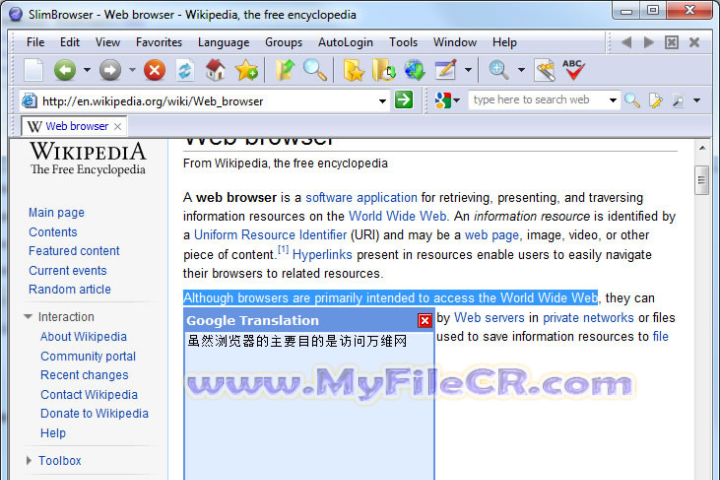Viewport: 720px width, 480px height.
Task: Open the Donate to Wikipedia link
Action: pyautogui.click(x=94, y=413)
